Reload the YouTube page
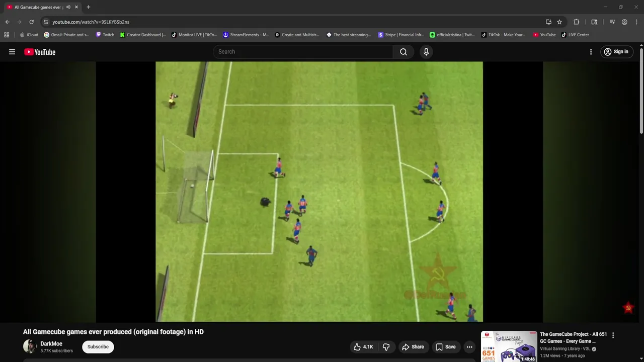Screen dimensions: 644x362 pos(31,22)
